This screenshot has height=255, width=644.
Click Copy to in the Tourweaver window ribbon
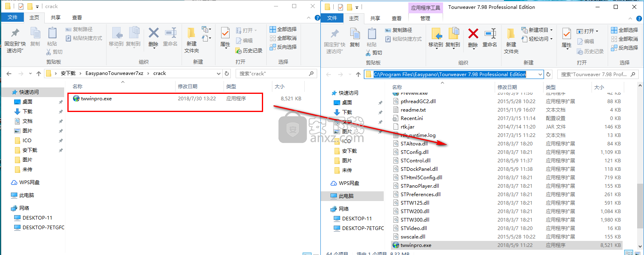click(x=453, y=38)
